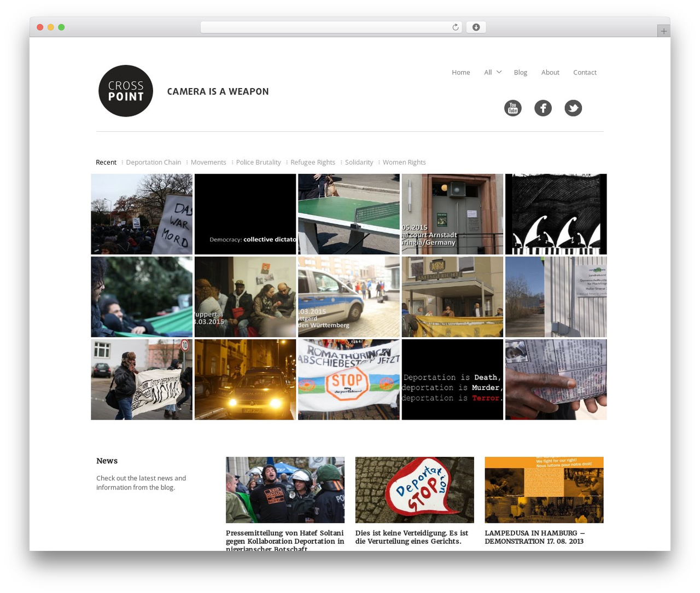Open a new tab with plus icon

coord(663,31)
